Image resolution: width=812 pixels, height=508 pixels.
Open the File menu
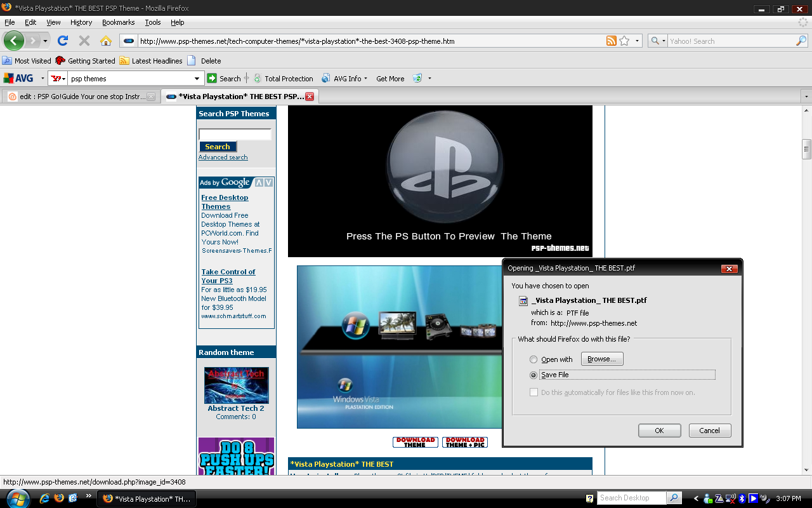click(10, 22)
